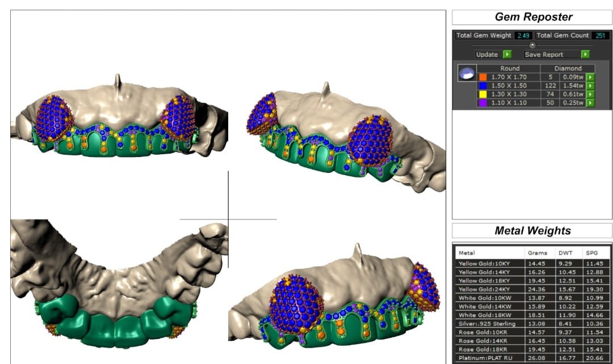Select the White Gold:18KW row
This screenshot has height=364, width=613.
(x=532, y=315)
